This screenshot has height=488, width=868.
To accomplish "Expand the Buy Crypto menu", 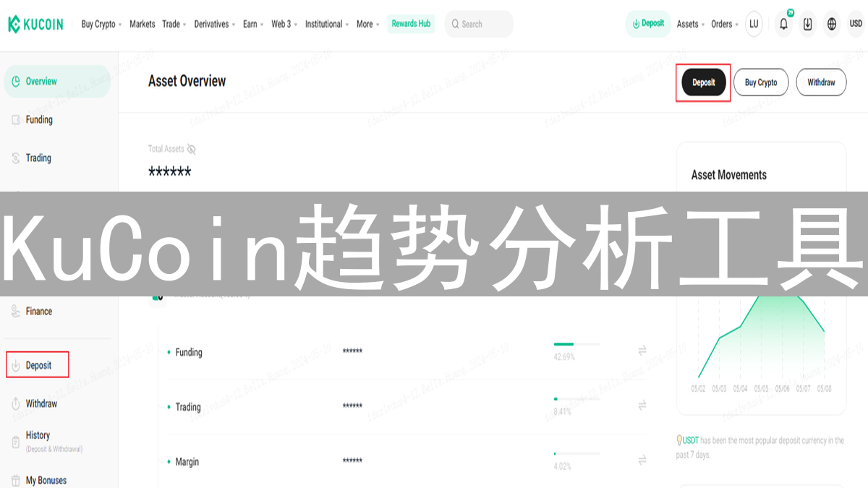I will (101, 24).
